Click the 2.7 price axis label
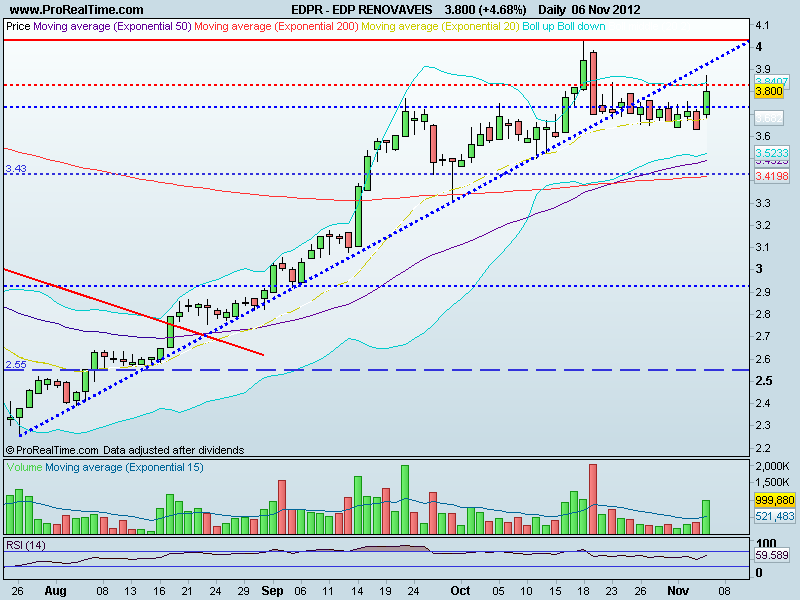The height and width of the screenshot is (600, 800). tap(763, 336)
